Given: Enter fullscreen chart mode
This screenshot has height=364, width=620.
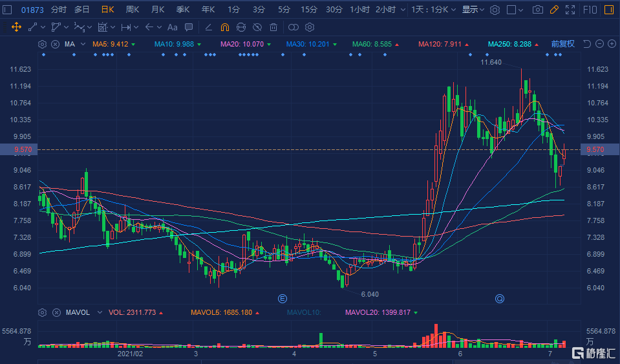Looking at the screenshot, I should [570, 10].
